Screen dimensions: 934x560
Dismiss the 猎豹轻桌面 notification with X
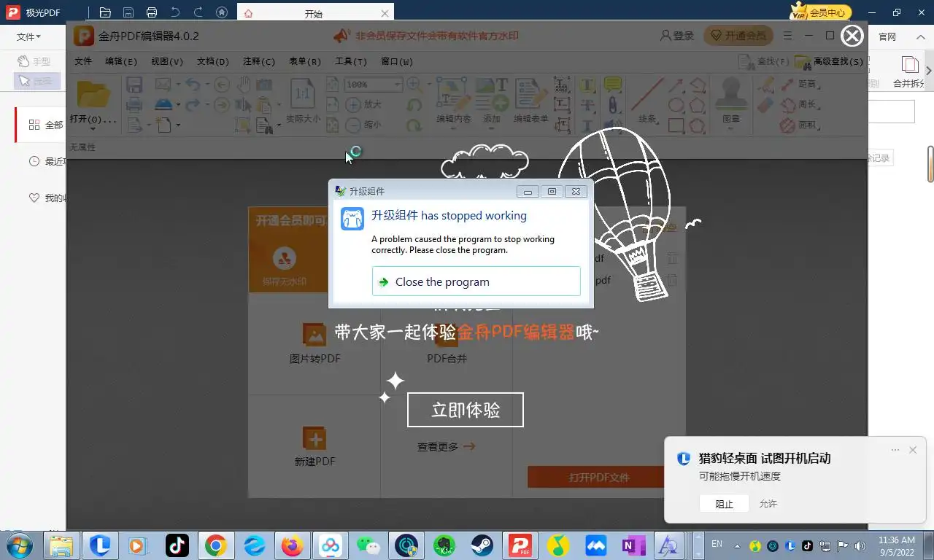click(913, 450)
